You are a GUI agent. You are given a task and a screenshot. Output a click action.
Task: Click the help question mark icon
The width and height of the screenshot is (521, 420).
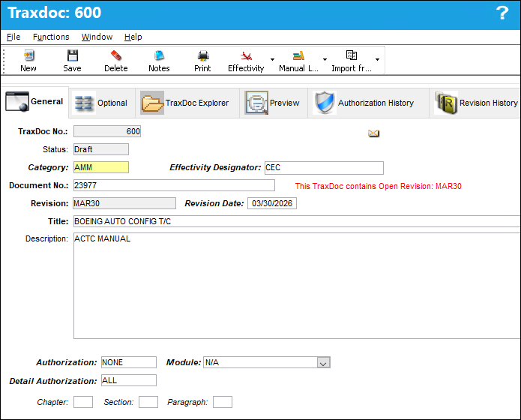tap(502, 13)
